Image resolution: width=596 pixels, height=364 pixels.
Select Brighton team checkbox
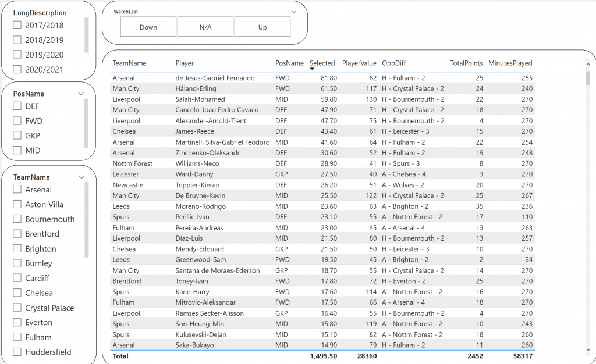coord(17,249)
